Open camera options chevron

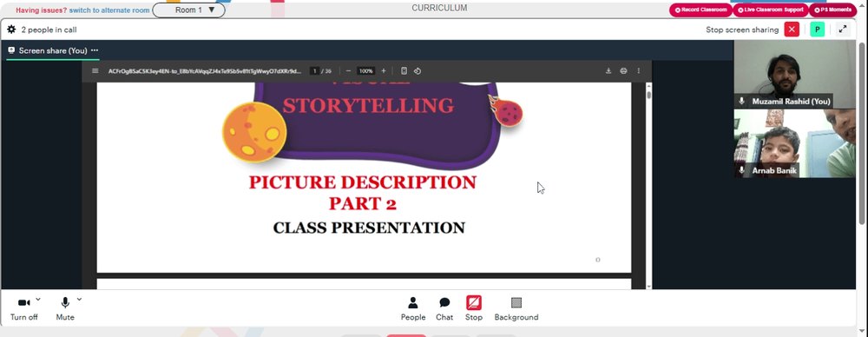click(x=37, y=300)
